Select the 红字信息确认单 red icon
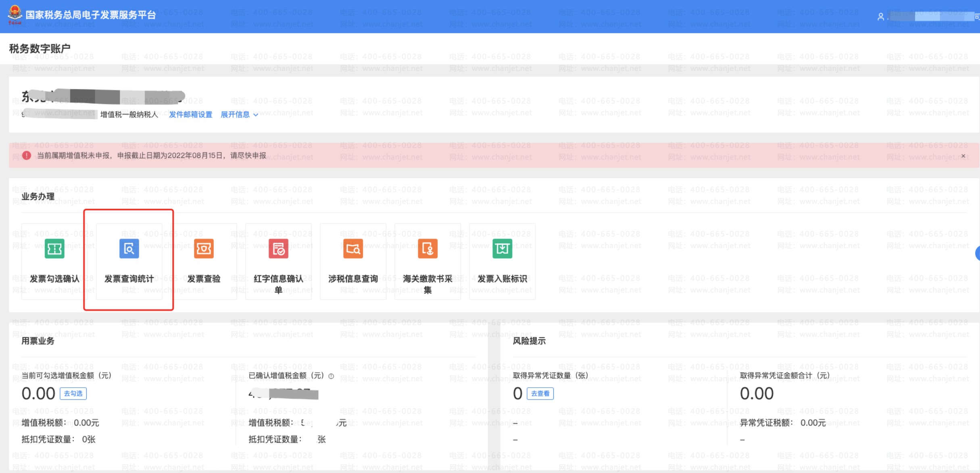The width and height of the screenshot is (980, 473). [x=278, y=249]
